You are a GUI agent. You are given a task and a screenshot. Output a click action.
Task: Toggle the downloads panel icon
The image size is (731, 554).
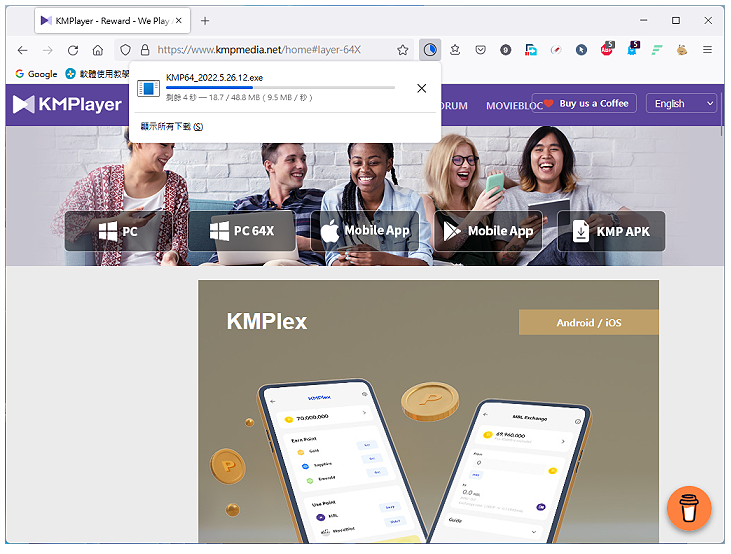pyautogui.click(x=430, y=50)
